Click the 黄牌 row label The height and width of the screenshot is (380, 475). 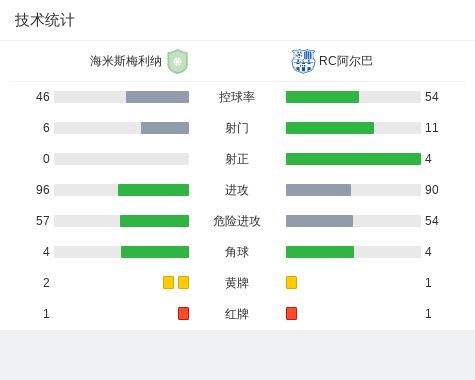237,283
